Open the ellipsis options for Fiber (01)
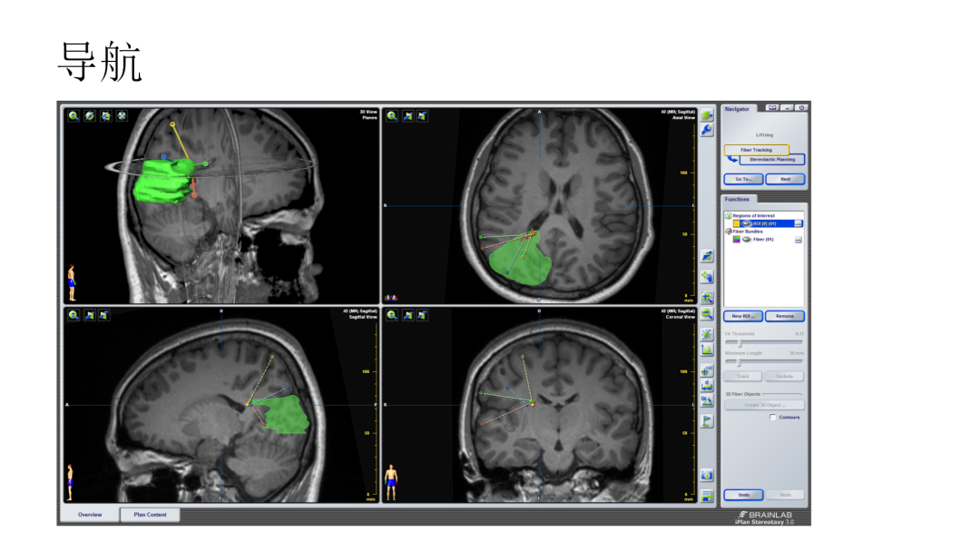 pos(799,240)
